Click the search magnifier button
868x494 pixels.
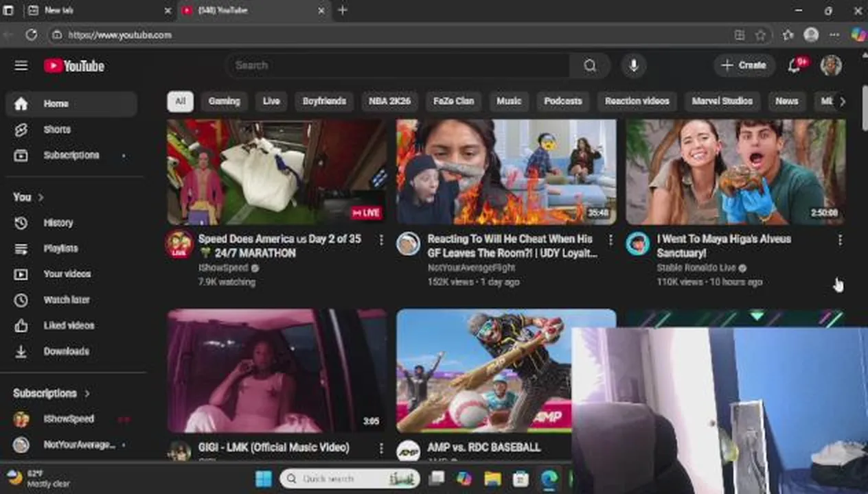(x=590, y=66)
